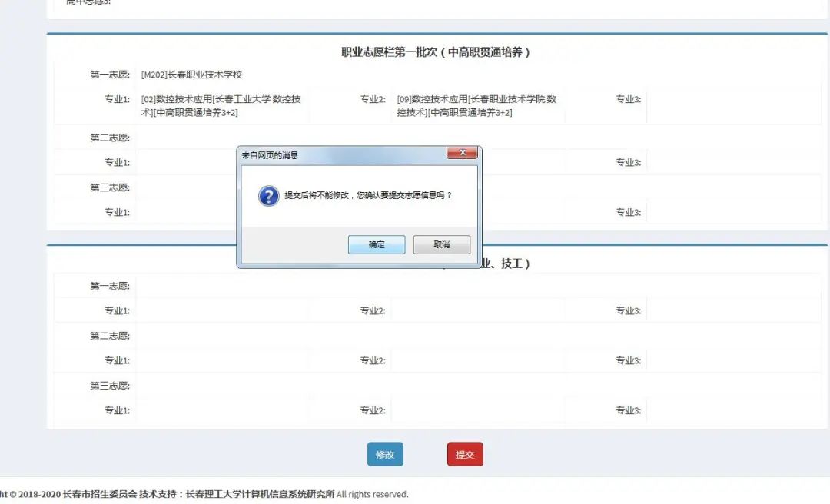Click the red 提交 submit button
This screenshot has height=504, width=830.
tap(464, 454)
